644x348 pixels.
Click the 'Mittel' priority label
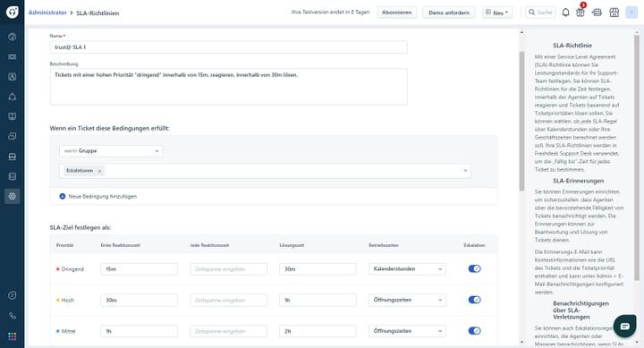(x=68, y=331)
